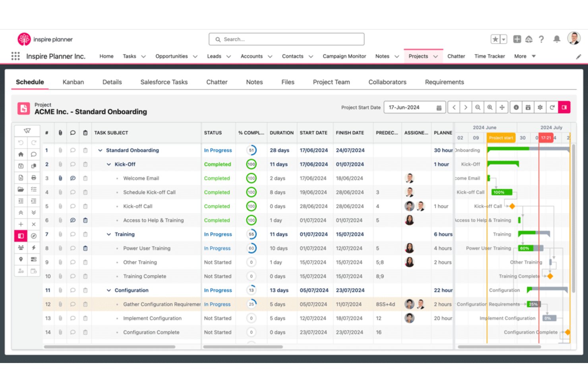
Task: Open the Chatter nav item
Action: pyautogui.click(x=456, y=56)
